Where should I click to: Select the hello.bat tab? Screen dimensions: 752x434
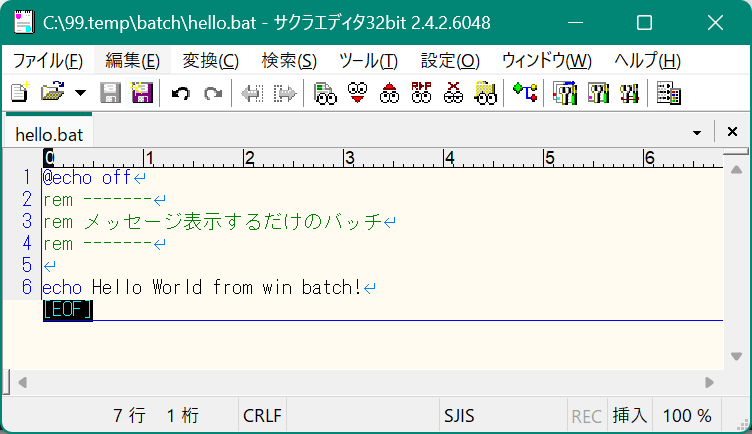tap(49, 133)
